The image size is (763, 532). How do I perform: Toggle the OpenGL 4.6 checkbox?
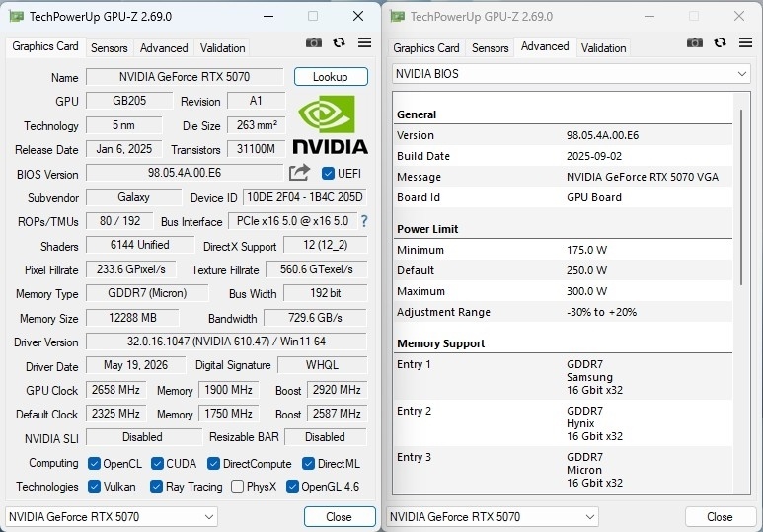292,487
